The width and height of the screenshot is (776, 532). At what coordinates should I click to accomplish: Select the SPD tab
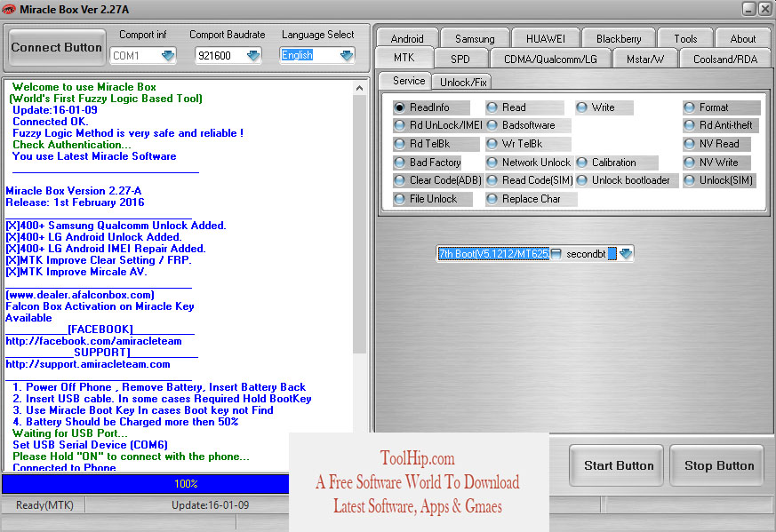pyautogui.click(x=460, y=59)
